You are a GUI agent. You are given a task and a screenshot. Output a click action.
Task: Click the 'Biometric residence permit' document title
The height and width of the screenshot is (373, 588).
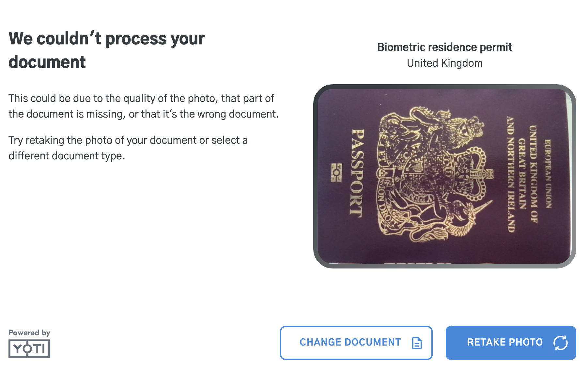coord(444,47)
